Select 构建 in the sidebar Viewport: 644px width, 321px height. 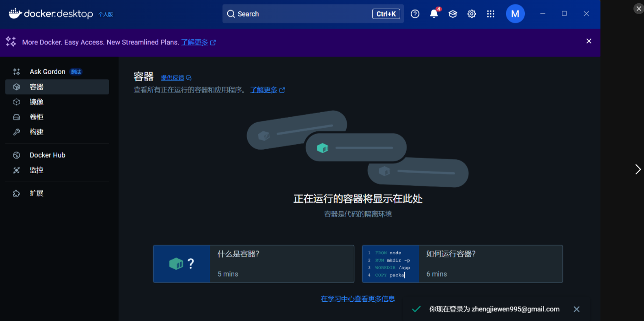tap(57, 132)
